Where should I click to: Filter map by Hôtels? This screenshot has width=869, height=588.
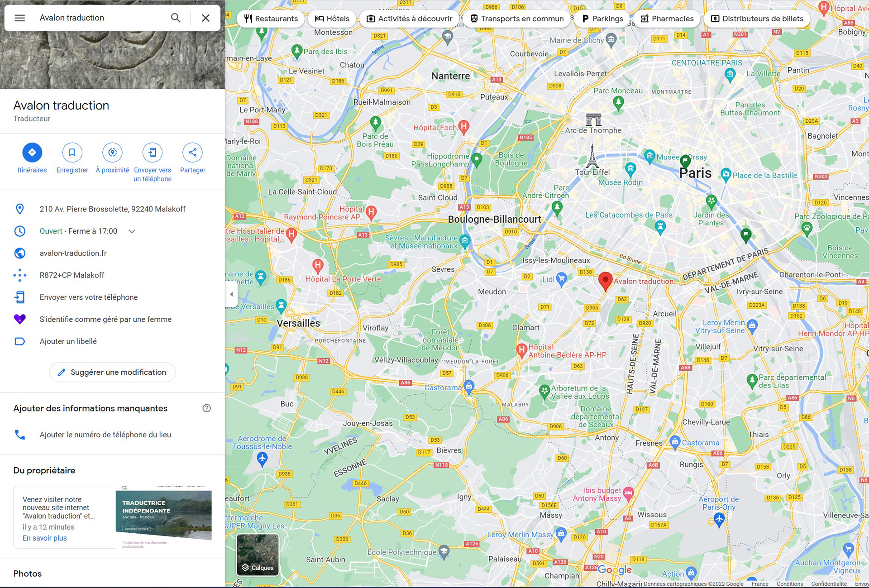(332, 19)
